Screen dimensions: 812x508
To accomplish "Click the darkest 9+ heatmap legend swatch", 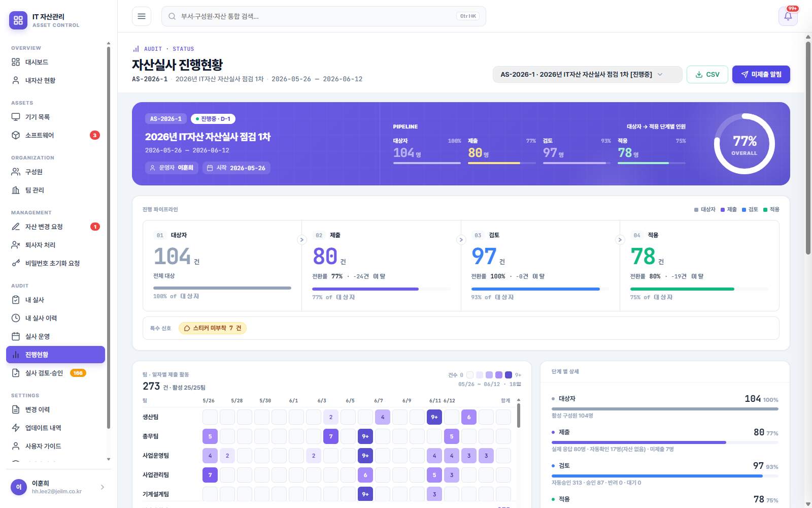I will coord(509,375).
